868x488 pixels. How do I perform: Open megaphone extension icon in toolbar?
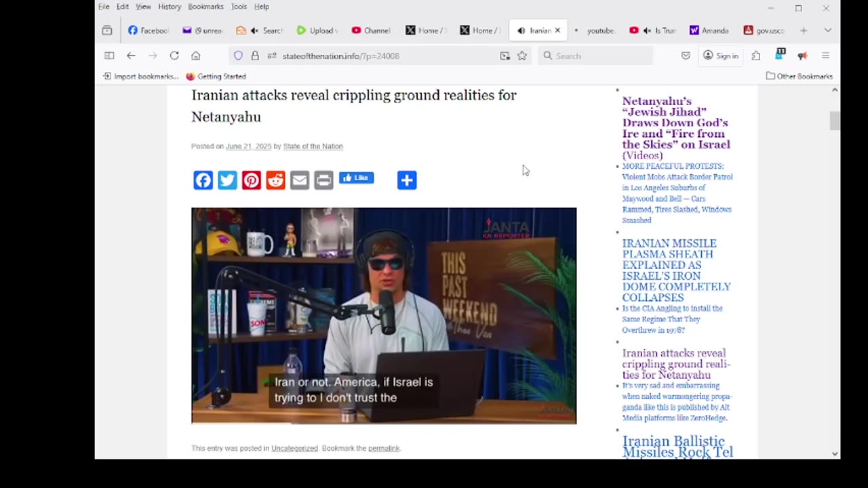802,56
